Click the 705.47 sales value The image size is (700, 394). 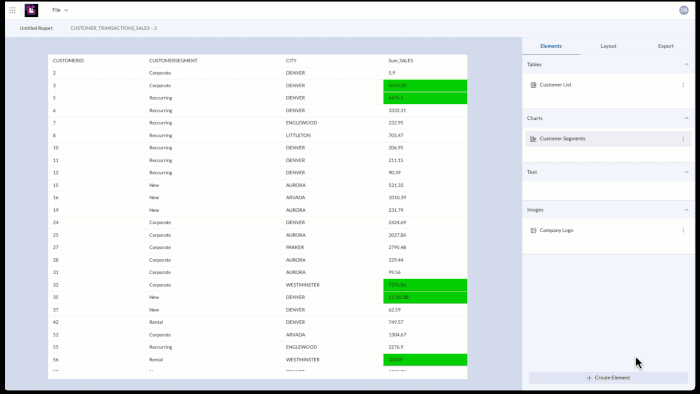(x=396, y=135)
